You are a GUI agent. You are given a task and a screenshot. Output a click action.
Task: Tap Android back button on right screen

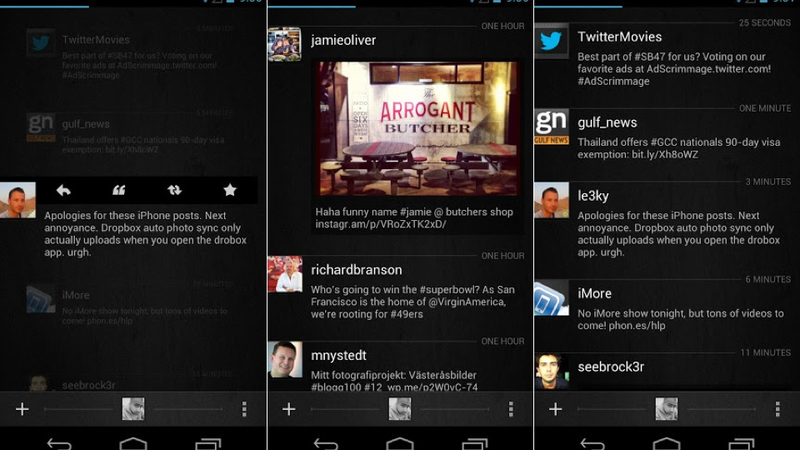(x=592, y=444)
